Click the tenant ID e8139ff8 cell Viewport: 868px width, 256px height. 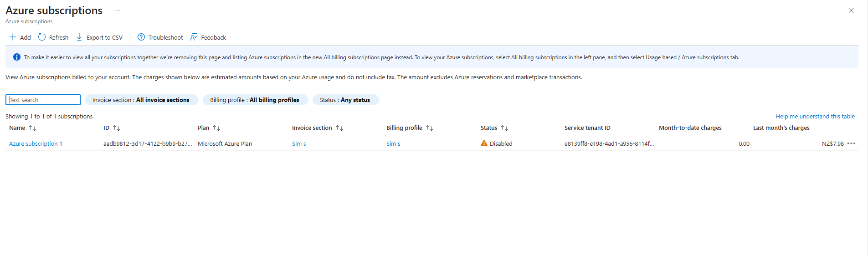coord(609,143)
